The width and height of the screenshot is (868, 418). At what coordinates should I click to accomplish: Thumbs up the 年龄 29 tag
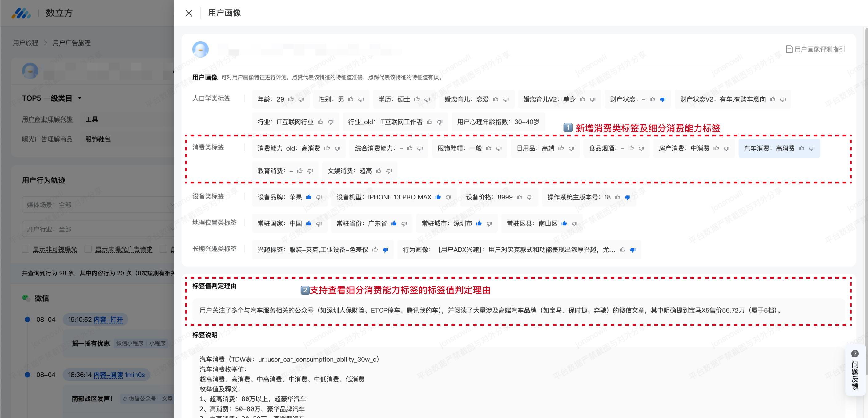[291, 99]
